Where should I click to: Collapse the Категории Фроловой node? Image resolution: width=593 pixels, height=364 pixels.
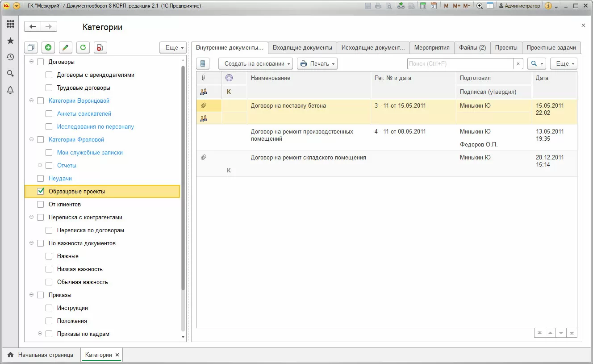tap(31, 140)
